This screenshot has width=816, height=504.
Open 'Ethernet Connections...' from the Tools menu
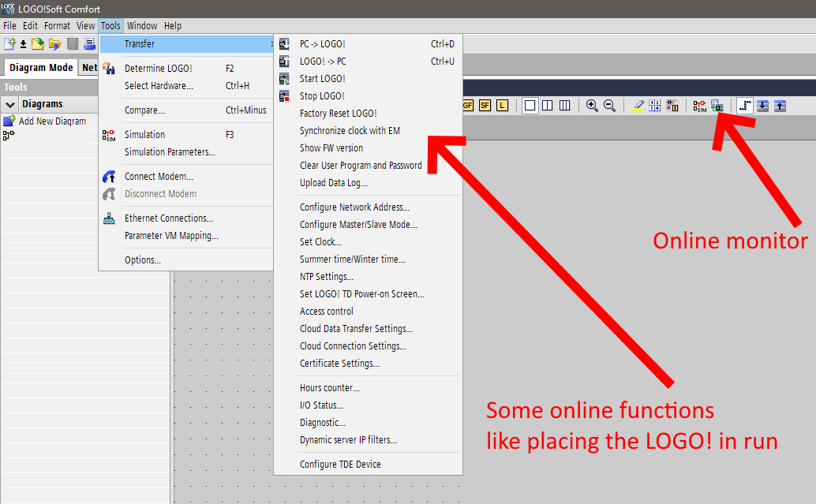(168, 218)
